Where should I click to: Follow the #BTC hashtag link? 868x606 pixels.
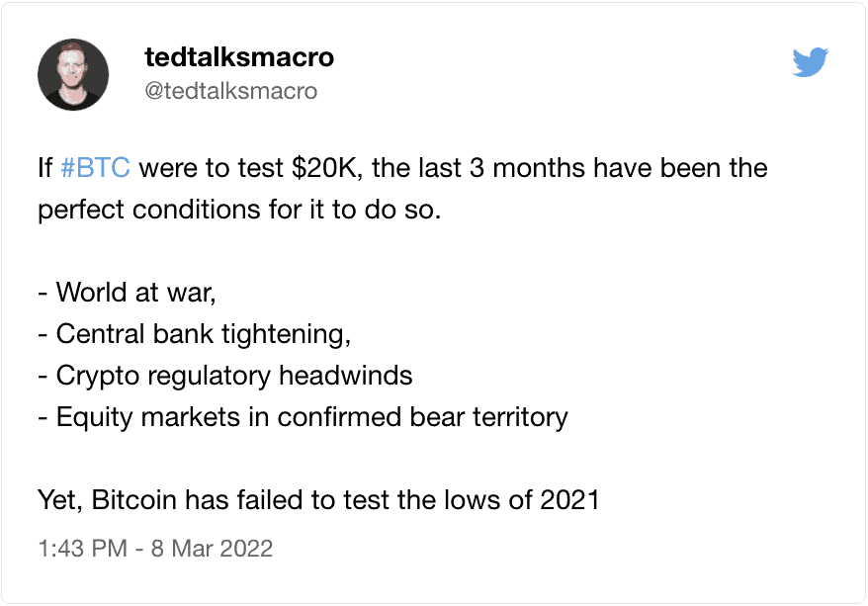pos(95,168)
